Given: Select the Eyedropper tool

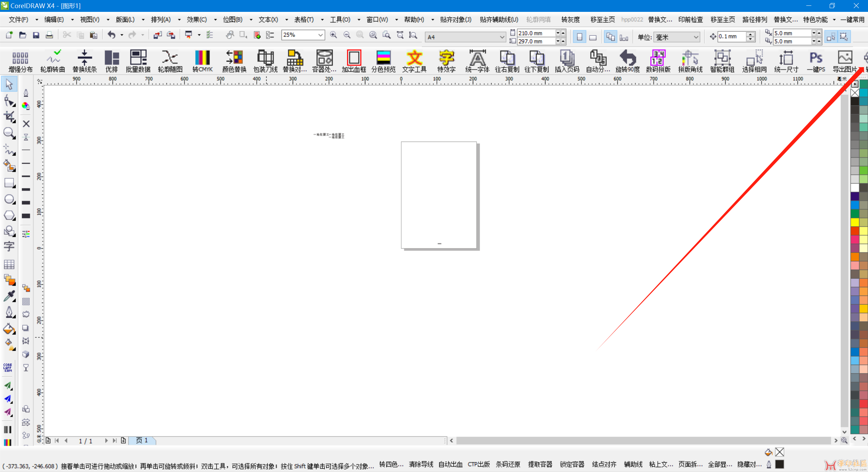Looking at the screenshot, I should click(9, 296).
